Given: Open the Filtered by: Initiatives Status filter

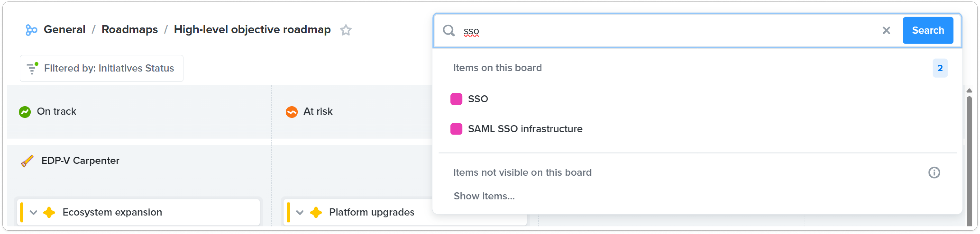Looking at the screenshot, I should pyautogui.click(x=101, y=68).
